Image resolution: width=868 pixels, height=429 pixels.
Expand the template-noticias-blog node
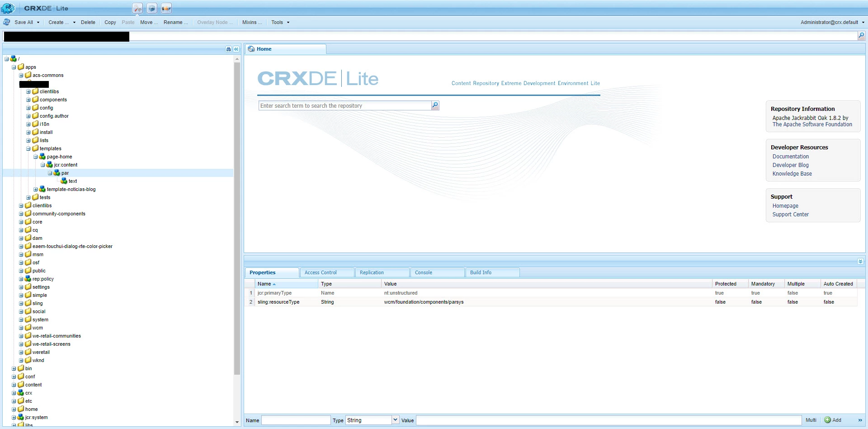tap(35, 189)
